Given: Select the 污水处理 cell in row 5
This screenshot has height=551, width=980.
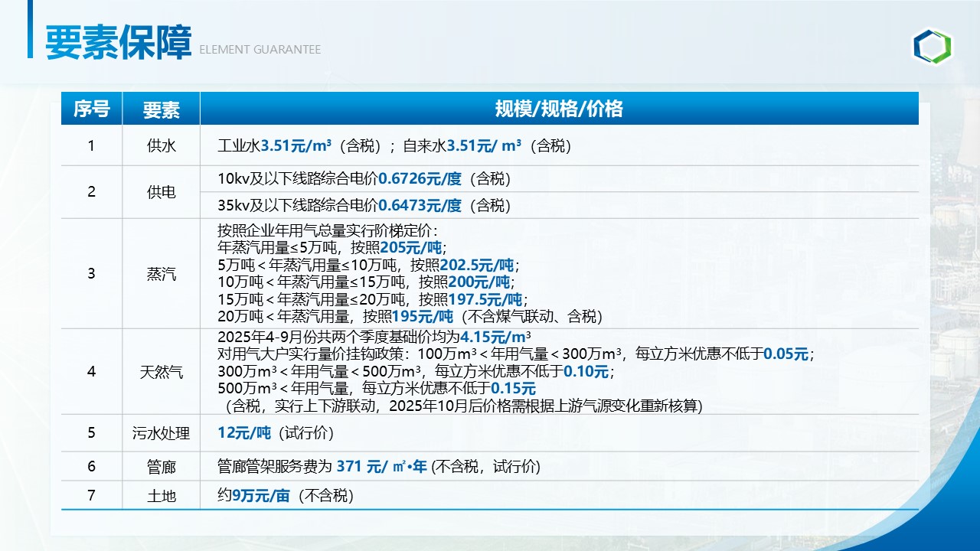Looking at the screenshot, I should pyautogui.click(x=161, y=433).
